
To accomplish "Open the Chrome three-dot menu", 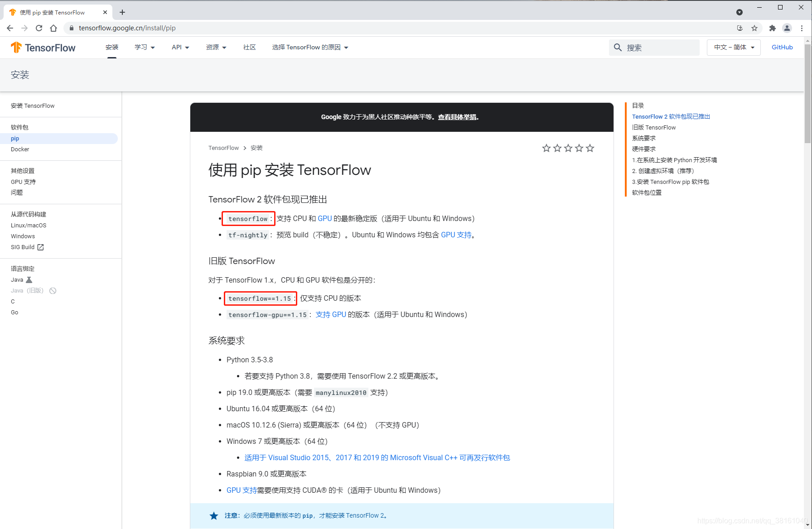I will 802,28.
